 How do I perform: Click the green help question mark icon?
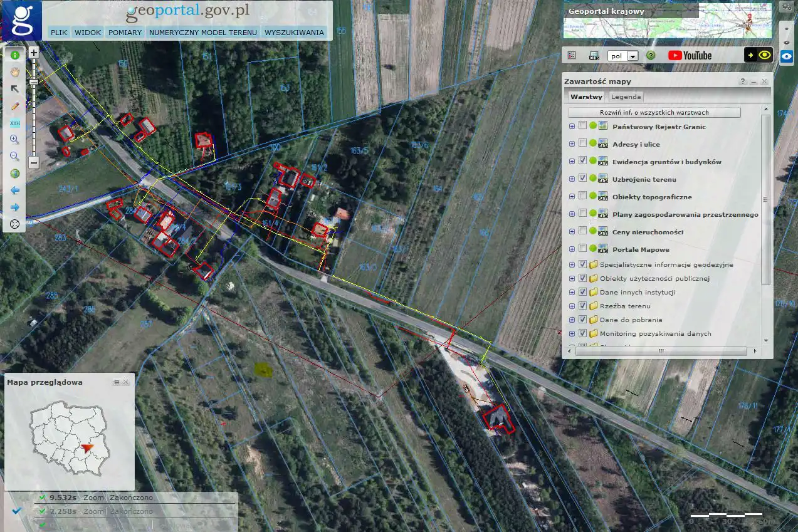point(651,55)
